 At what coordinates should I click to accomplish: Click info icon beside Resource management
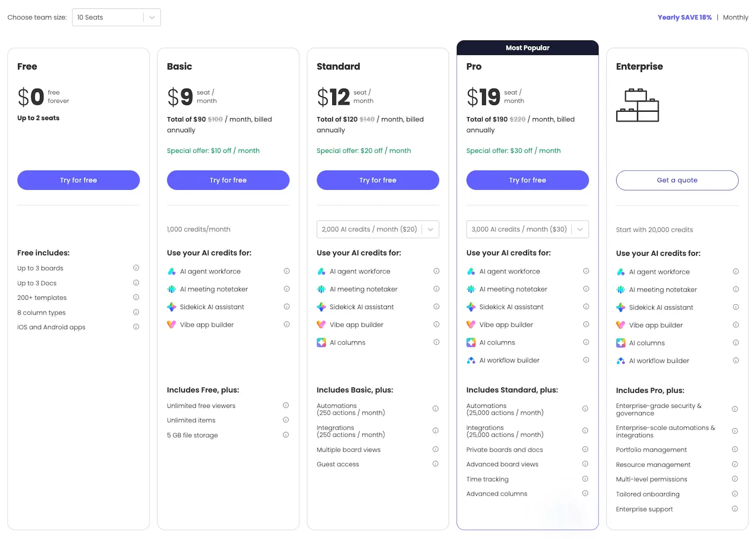(x=735, y=464)
